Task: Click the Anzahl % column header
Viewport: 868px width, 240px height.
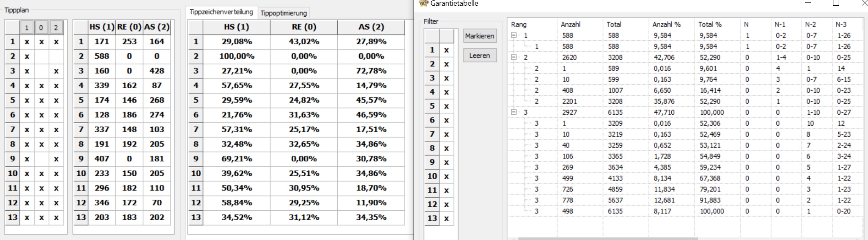Action: click(666, 24)
